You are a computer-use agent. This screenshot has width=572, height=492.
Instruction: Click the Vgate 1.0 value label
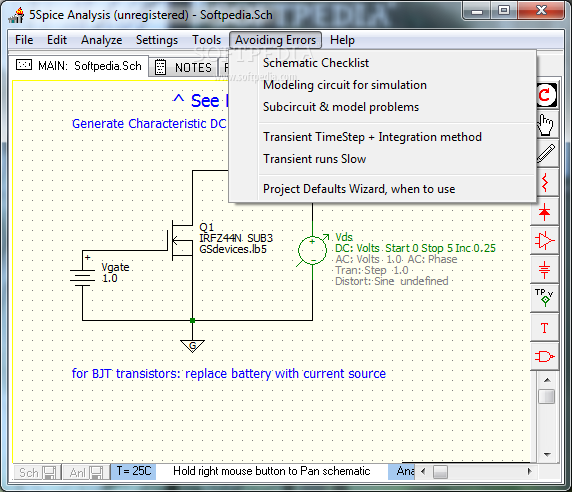point(109,278)
